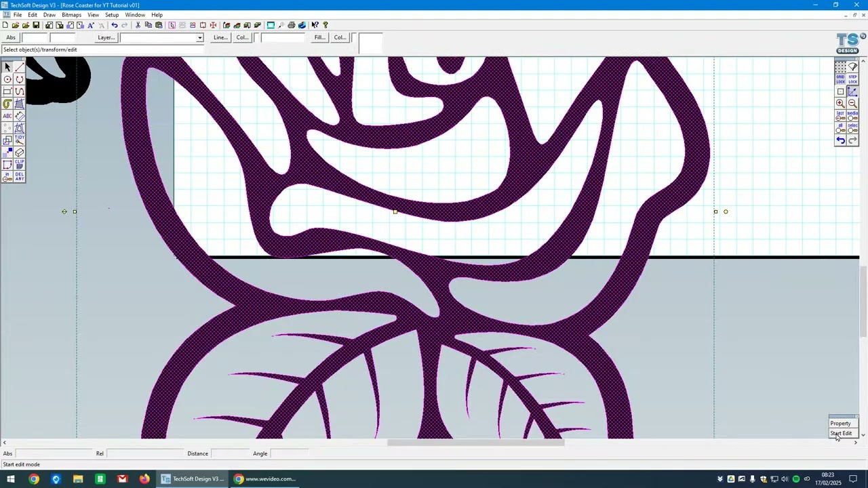Zoom out with the minus magnifier

coord(852,103)
